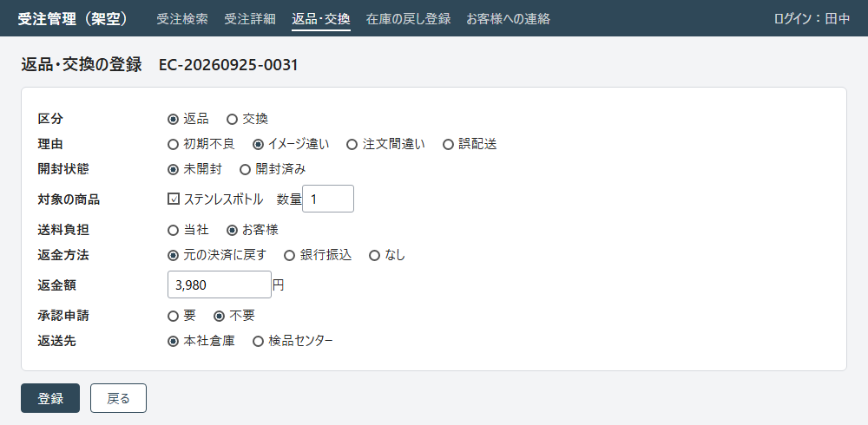Choose 誤配送 as the reason
Screen dimensions: 868x425
449,145
